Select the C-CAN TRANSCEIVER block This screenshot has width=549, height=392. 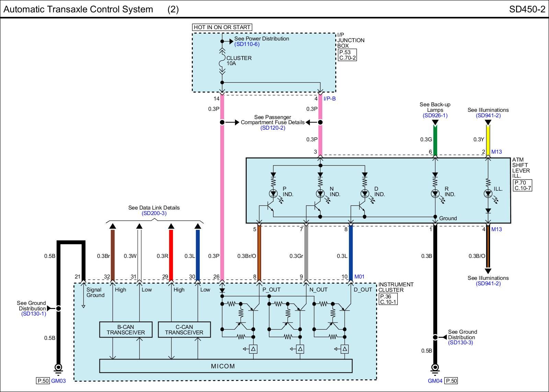pyautogui.click(x=184, y=330)
